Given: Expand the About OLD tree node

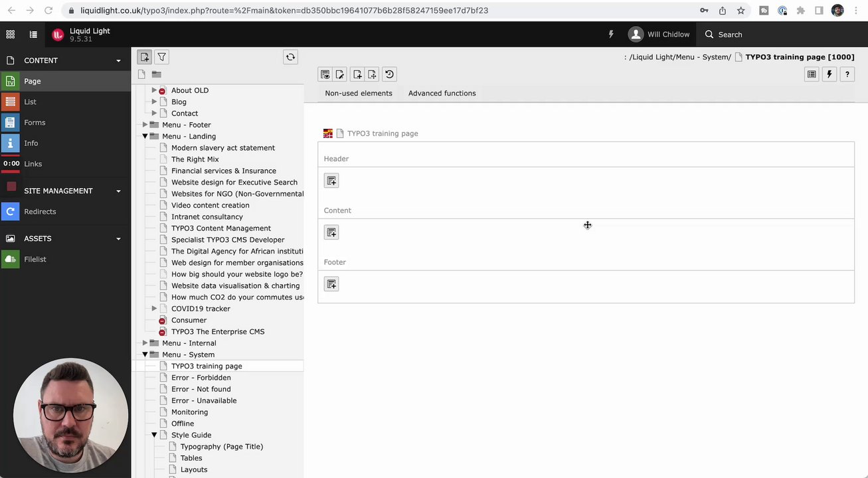Looking at the screenshot, I should pos(154,90).
